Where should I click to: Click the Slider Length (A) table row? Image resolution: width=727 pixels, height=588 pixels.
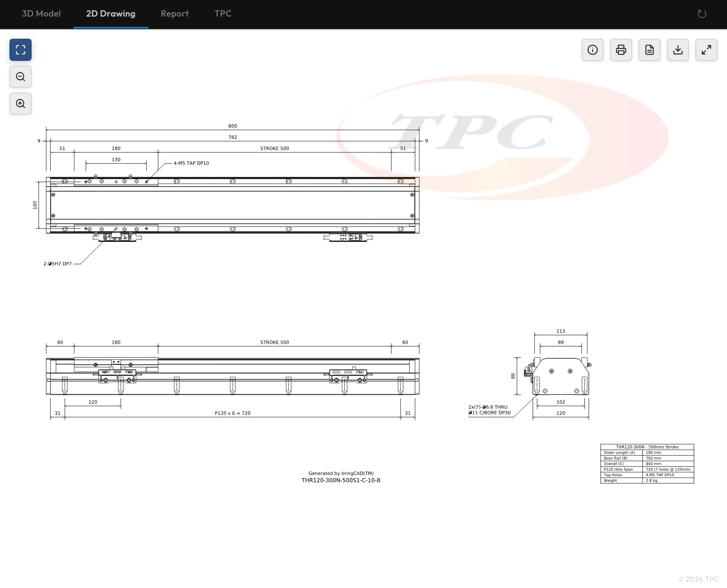coord(647,452)
